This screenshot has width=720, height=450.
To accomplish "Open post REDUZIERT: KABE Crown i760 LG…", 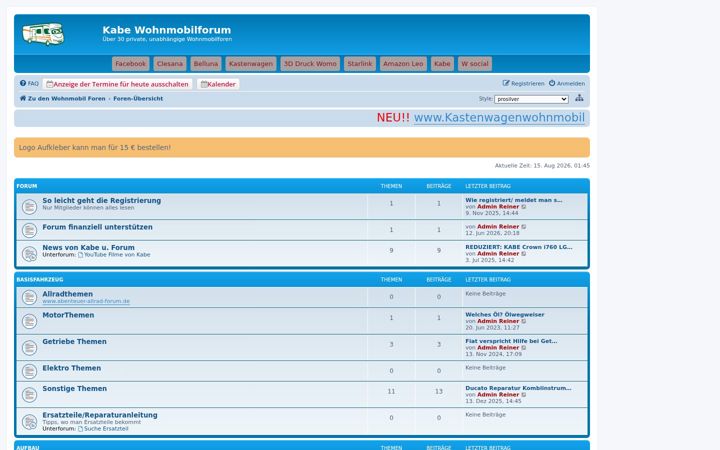I will 519,247.
